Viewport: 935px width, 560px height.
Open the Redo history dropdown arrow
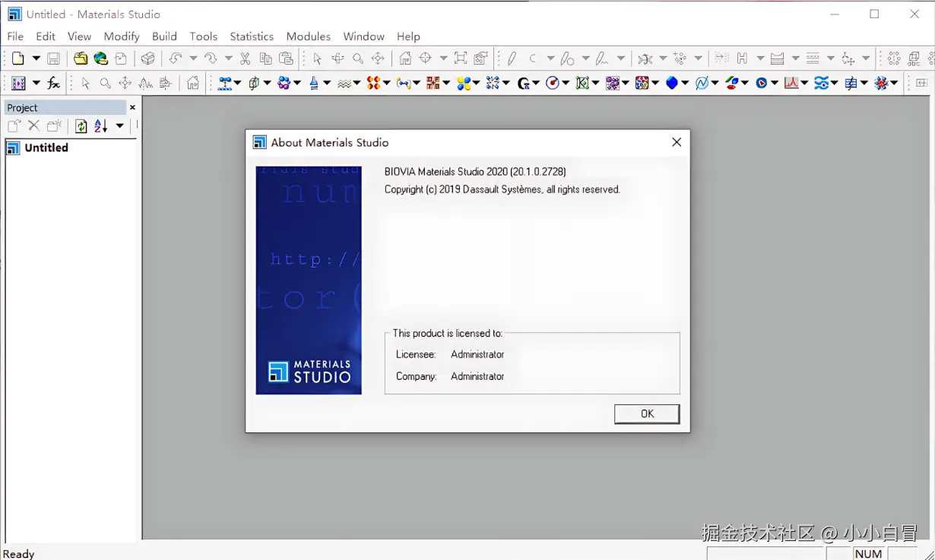point(228,59)
